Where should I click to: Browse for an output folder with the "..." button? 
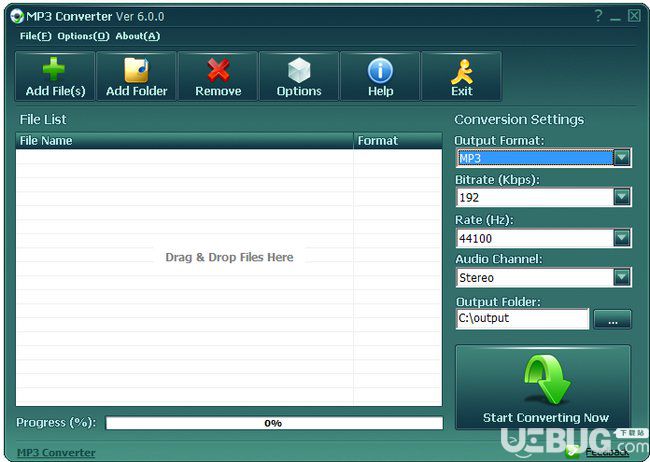[x=612, y=319]
